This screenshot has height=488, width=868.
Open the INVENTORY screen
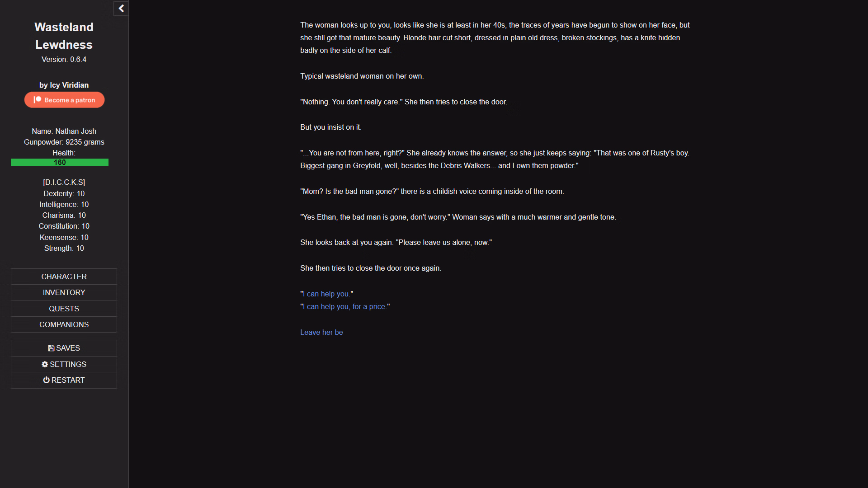(x=64, y=292)
